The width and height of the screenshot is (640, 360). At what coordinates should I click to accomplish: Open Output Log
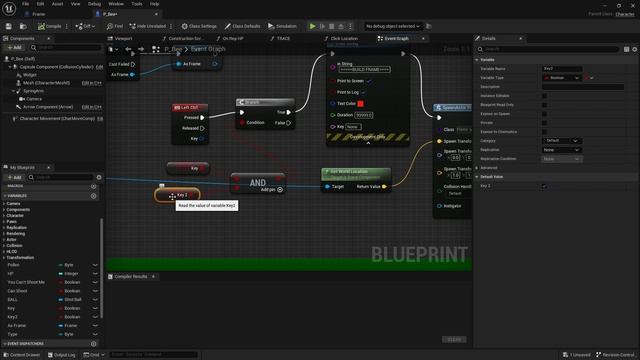(x=62, y=355)
